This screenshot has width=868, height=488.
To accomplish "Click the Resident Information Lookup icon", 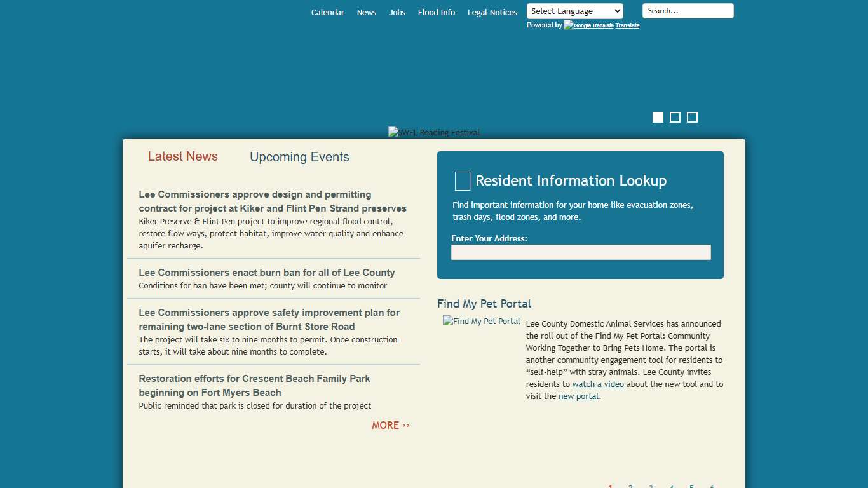I will click(x=463, y=181).
